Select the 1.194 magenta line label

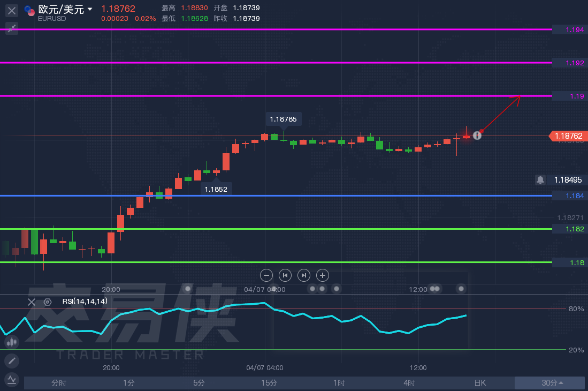click(x=570, y=29)
